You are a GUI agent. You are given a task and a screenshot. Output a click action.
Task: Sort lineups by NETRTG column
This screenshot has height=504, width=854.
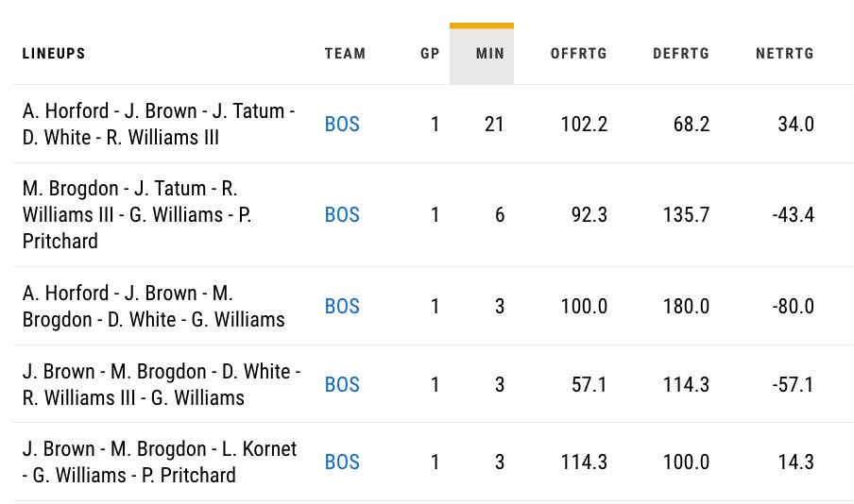(784, 54)
